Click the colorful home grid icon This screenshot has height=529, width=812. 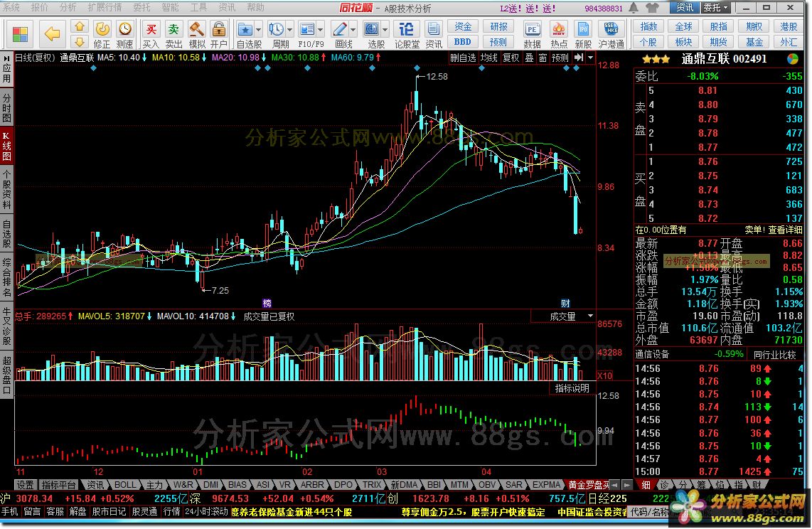click(20, 33)
